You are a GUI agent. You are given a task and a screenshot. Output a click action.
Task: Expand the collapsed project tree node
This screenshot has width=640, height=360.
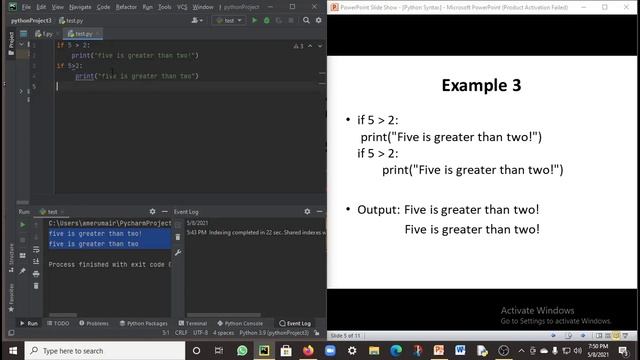click(x=21, y=91)
